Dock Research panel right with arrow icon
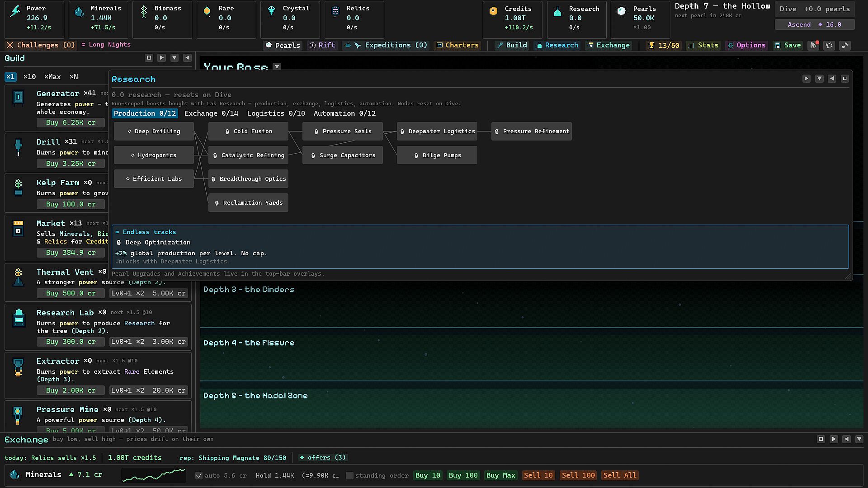Viewport: 868px width, 488px height. [x=806, y=79]
